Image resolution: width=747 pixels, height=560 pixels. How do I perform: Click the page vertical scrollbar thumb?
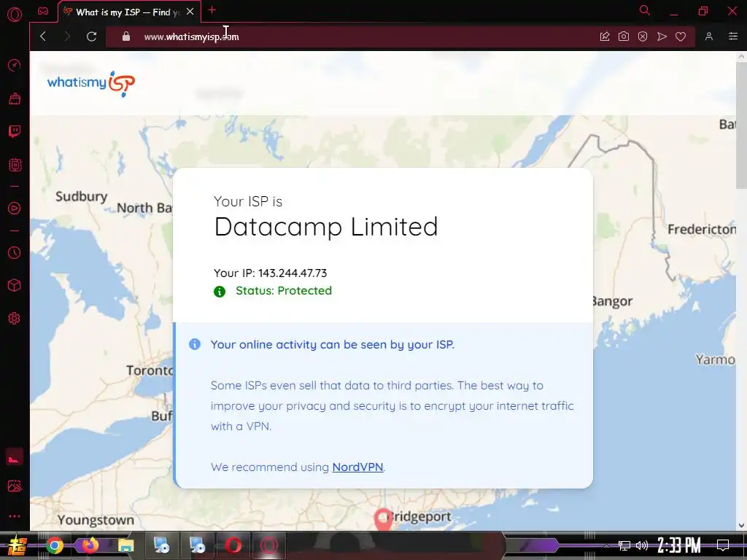(x=741, y=125)
